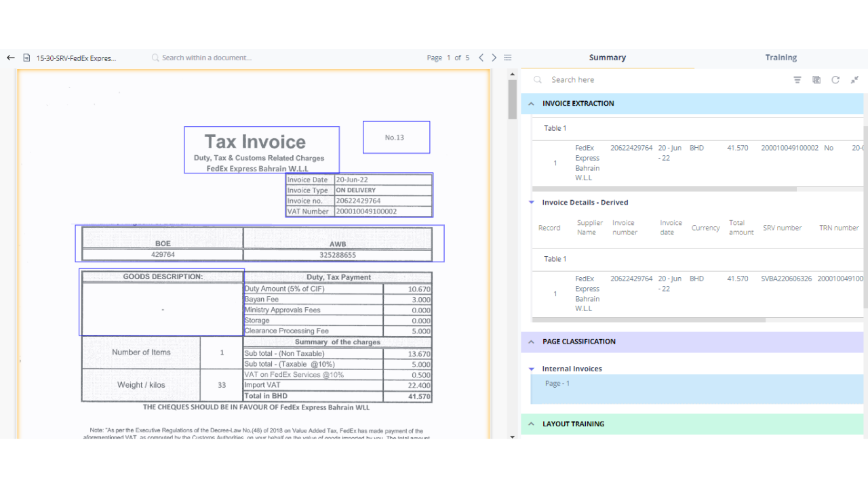The height and width of the screenshot is (488, 868).
Task: Click supplier FedEx Express Bahrain W.L.L in Derived table
Action: click(x=587, y=293)
